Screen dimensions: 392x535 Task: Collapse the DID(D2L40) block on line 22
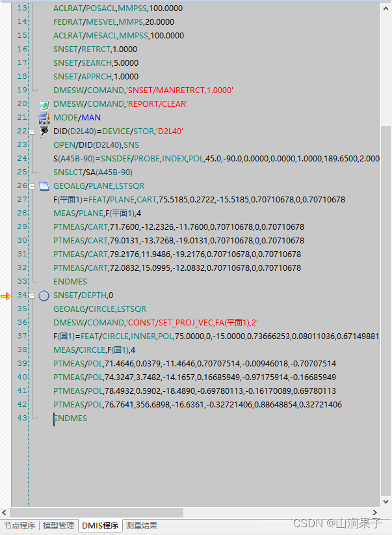point(32,131)
